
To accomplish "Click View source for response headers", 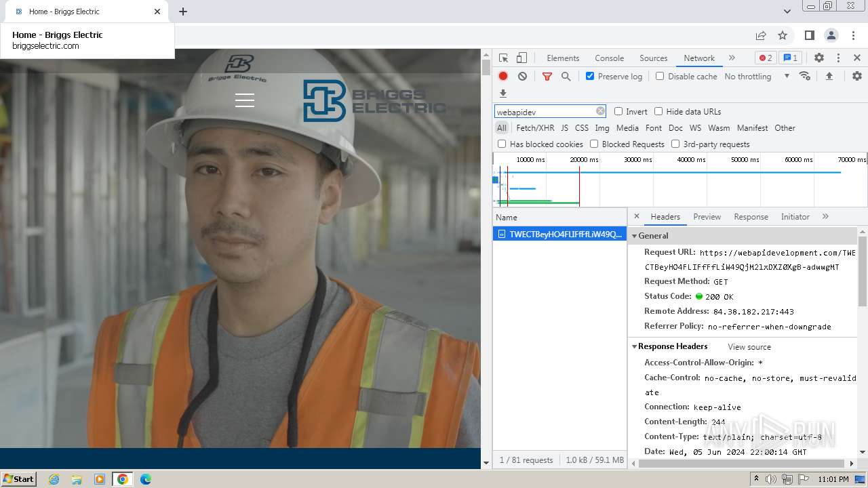I will pos(749,347).
